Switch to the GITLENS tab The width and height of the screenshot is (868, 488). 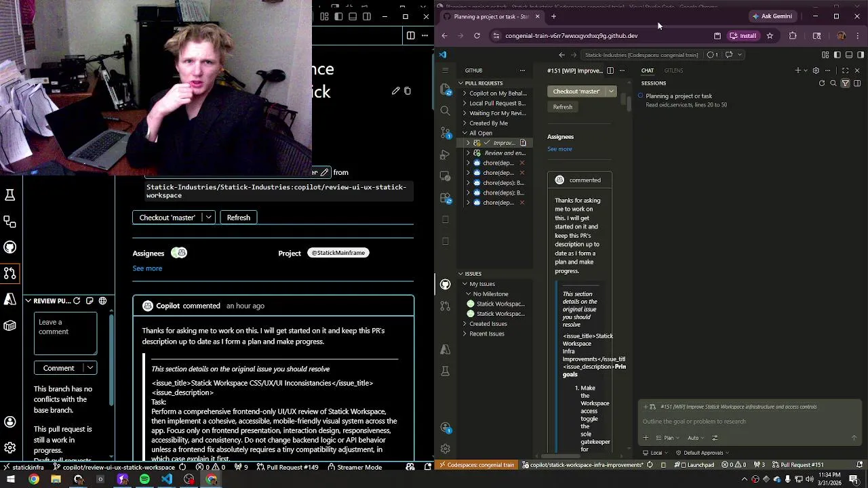pyautogui.click(x=673, y=70)
